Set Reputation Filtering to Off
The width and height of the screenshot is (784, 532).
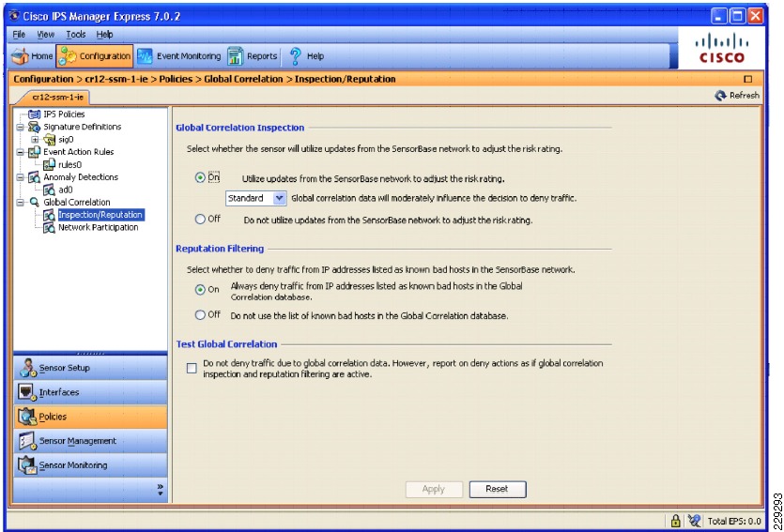point(200,314)
